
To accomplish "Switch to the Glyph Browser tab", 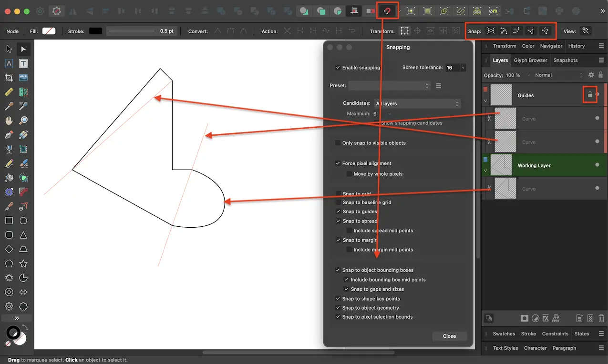I will tap(530, 61).
